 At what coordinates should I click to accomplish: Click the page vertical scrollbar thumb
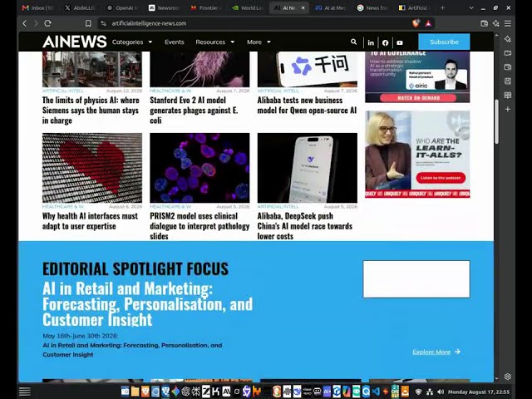(x=496, y=121)
